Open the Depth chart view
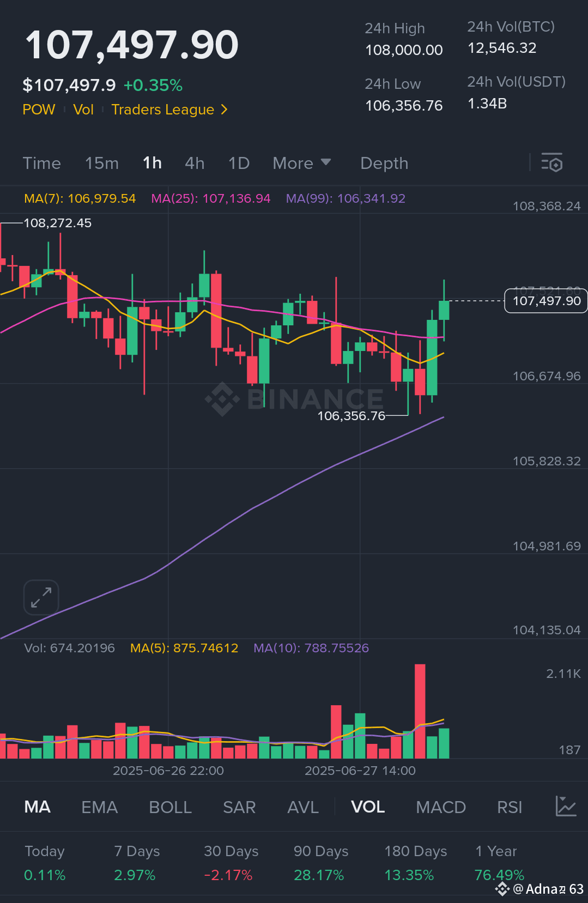This screenshot has height=903, width=588. pyautogui.click(x=384, y=163)
